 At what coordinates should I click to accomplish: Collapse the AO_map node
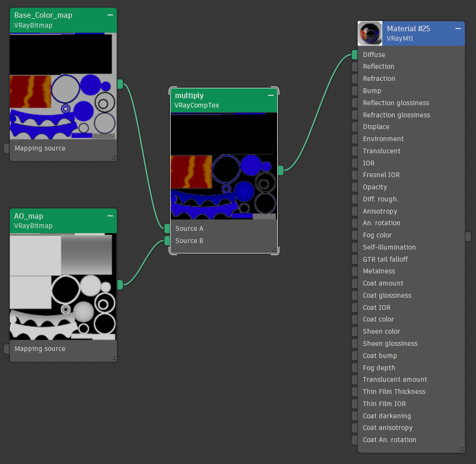coord(110,216)
